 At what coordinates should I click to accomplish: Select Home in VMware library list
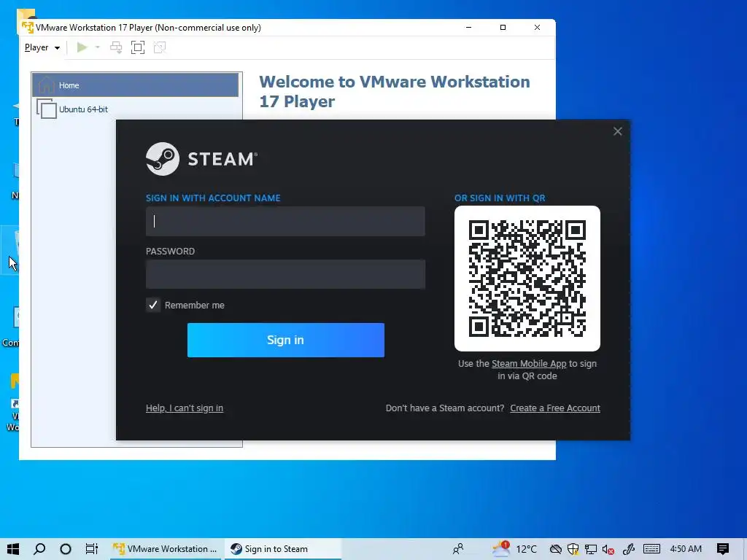[x=135, y=85]
